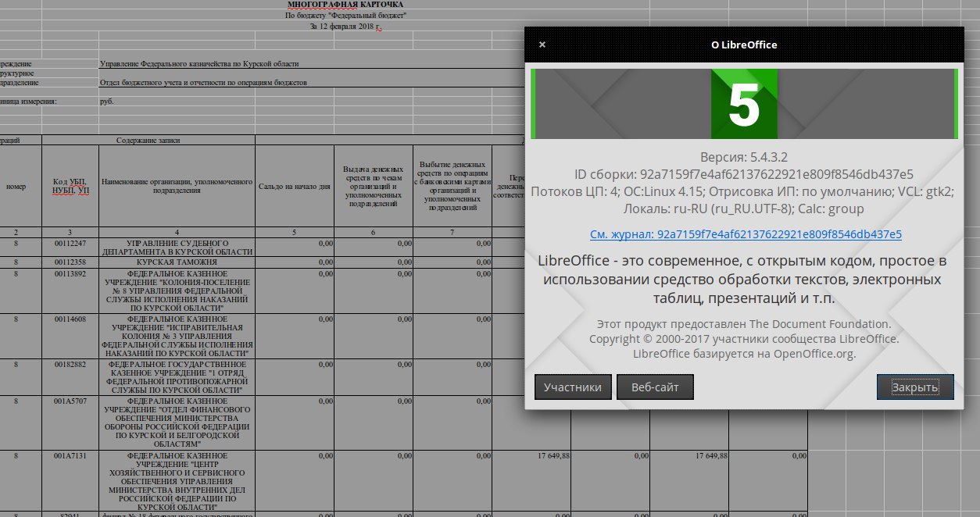Select Выбытие денежных средств по операциям header
This screenshot has width=980, height=517.
coord(452,187)
